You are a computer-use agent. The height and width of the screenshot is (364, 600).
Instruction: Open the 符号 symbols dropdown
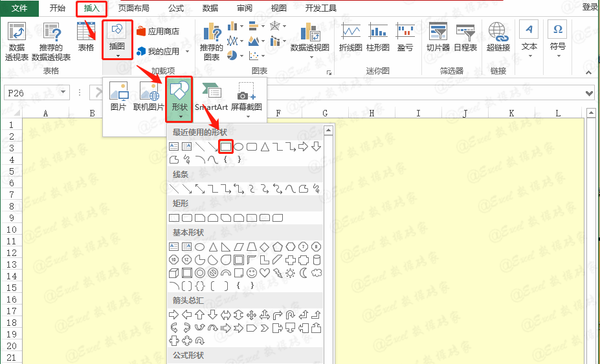tap(558, 40)
